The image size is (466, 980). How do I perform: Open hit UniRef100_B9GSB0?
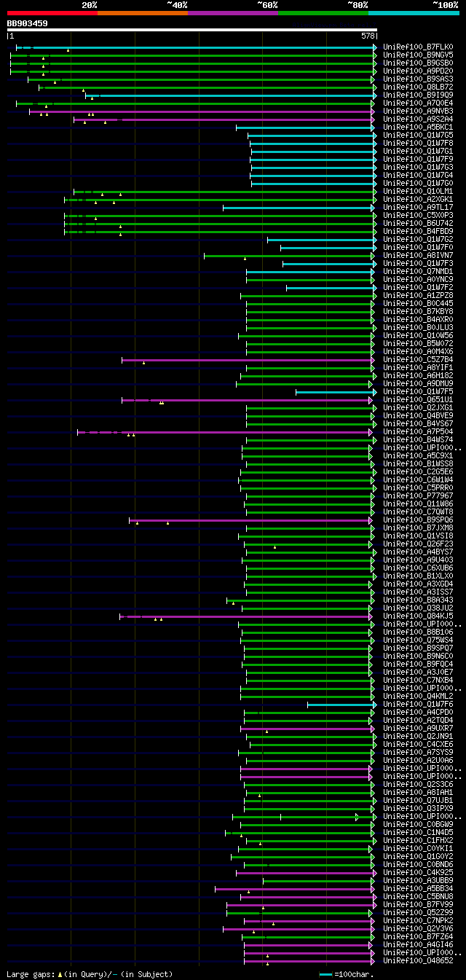[418, 63]
